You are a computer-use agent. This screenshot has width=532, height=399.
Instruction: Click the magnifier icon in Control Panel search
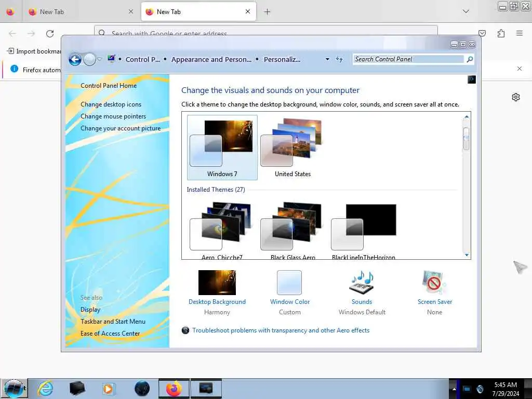tap(470, 59)
